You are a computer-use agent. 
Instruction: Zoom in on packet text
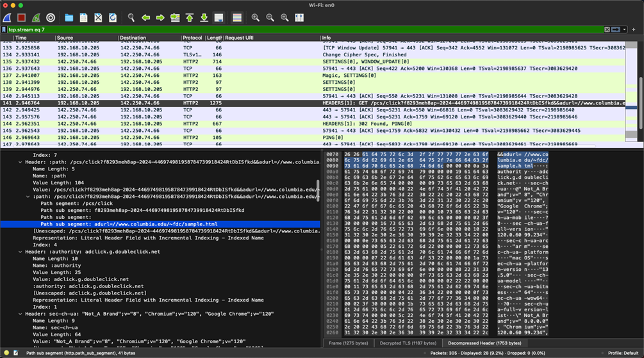click(x=255, y=18)
